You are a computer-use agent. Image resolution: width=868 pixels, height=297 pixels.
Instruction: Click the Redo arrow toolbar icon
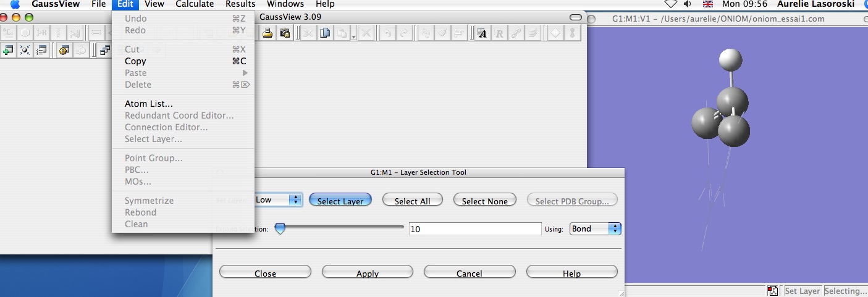click(403, 33)
